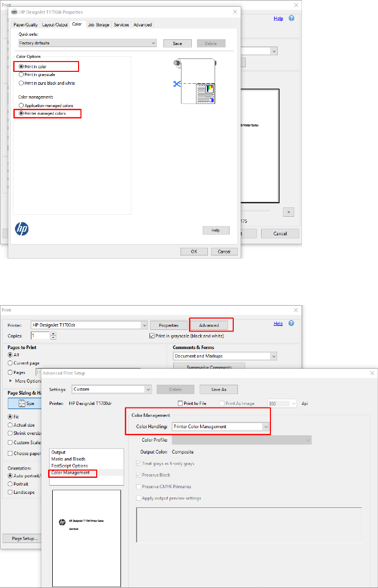The image size is (378, 588).
Task: Click the Copies spinner arrows
Action: point(53,336)
